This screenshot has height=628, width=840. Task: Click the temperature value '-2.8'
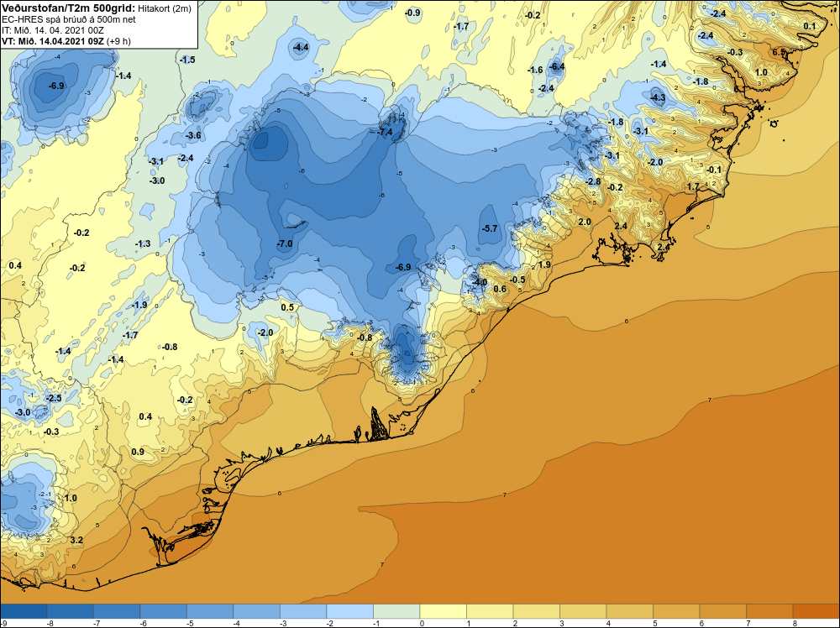pyautogui.click(x=593, y=182)
